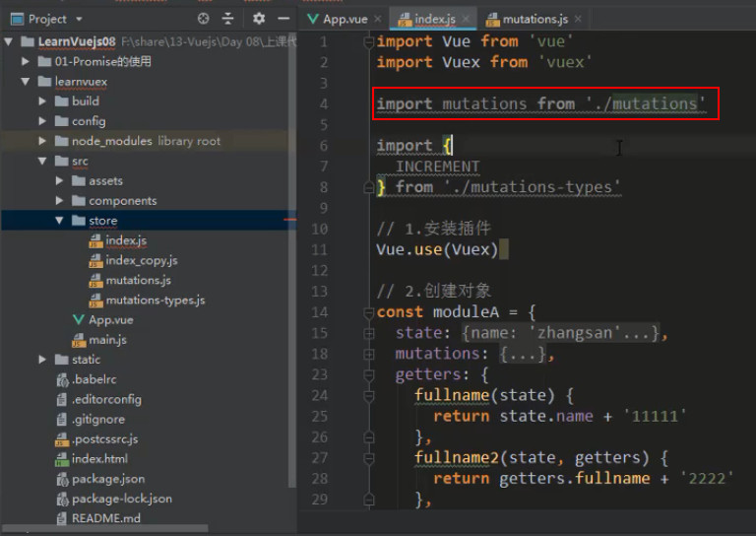The width and height of the screenshot is (756, 536).
Task: Close the App.vue tab
Action: [378, 19]
